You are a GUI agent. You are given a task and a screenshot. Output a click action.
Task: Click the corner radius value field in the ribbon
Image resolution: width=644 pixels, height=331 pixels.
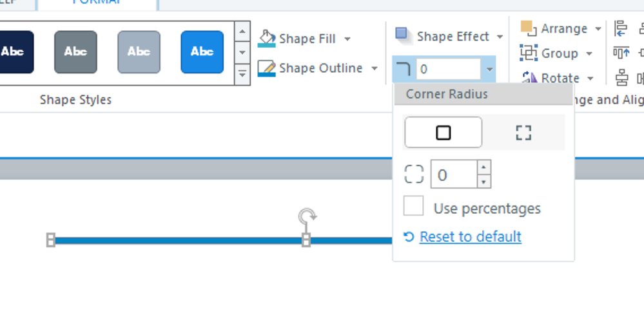click(x=449, y=69)
